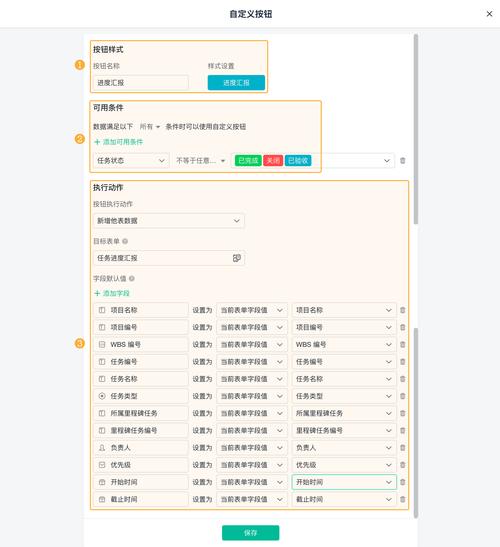Delete the 截止时间 field row
Viewport: 500px width, 547px height.
402,499
